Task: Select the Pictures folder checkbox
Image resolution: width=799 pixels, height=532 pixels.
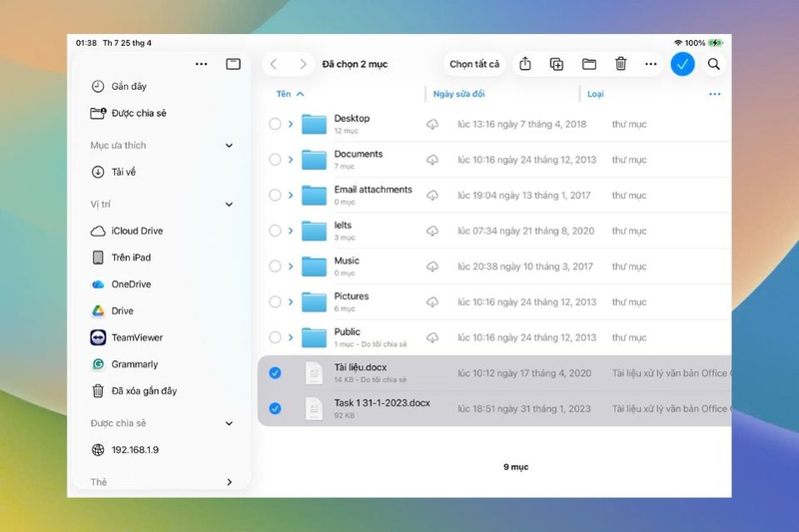Action: point(275,301)
